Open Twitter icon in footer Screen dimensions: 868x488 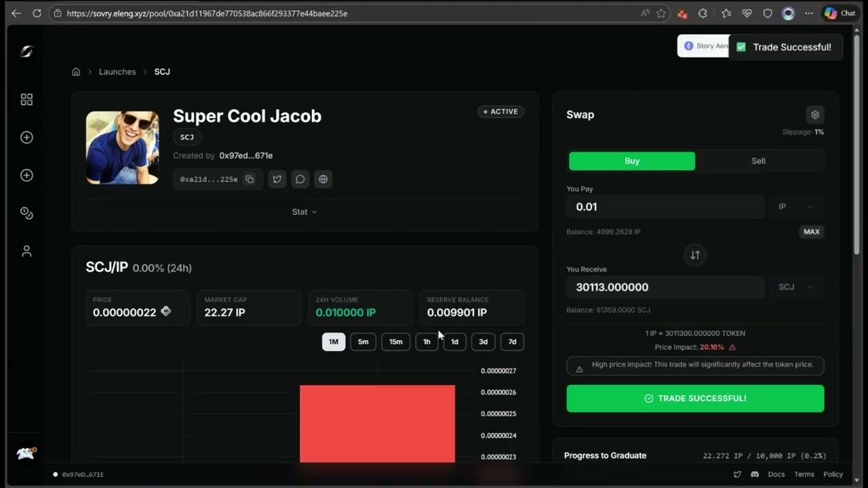pos(737,474)
